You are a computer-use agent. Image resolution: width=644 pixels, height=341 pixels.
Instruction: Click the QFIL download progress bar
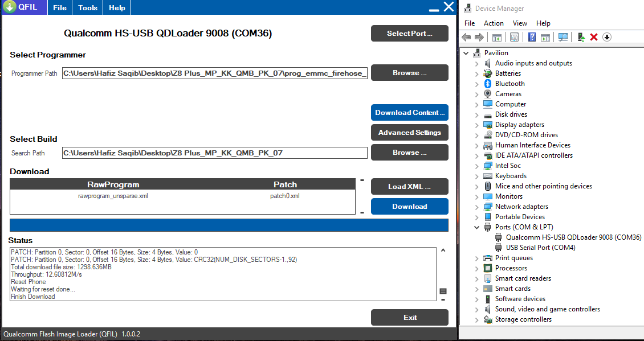pyautogui.click(x=229, y=225)
